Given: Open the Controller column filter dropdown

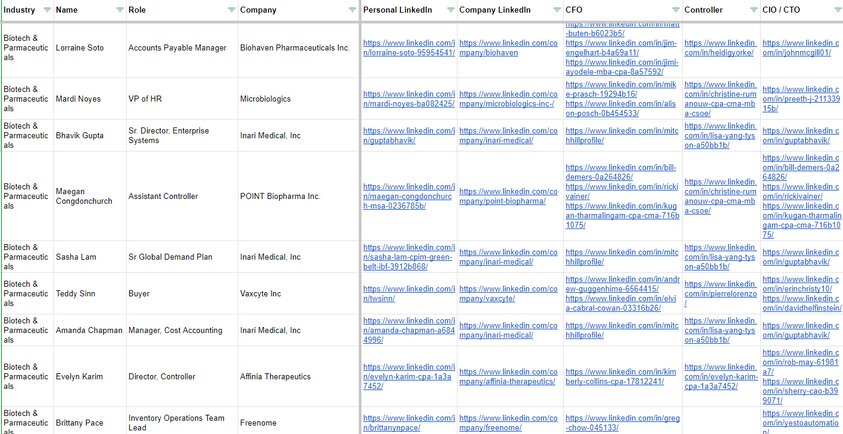Looking at the screenshot, I should [x=753, y=10].
